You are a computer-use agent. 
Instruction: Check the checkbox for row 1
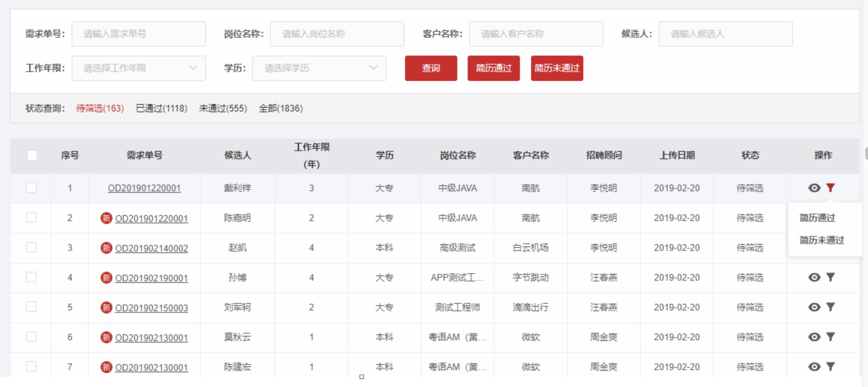[31, 188]
